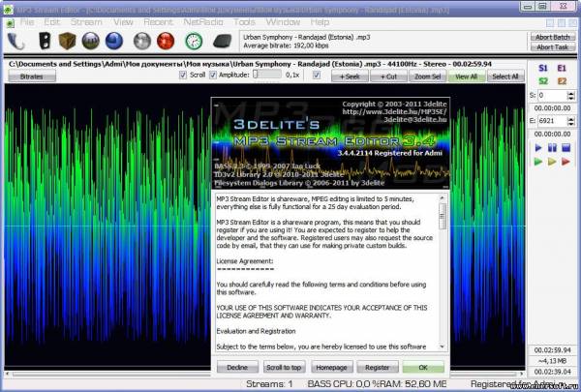The width and height of the screenshot is (581, 392).
Task: Click the Scroll to top button
Action: coord(284,367)
